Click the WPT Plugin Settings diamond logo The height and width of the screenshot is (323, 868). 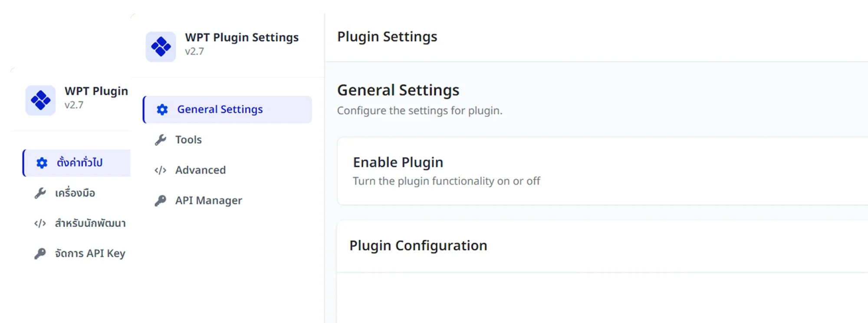[161, 46]
